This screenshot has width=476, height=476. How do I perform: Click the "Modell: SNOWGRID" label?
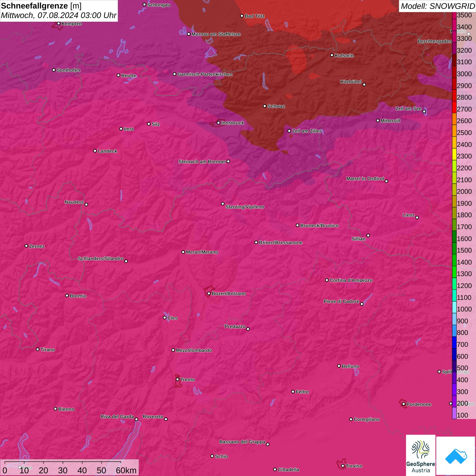(x=438, y=6)
